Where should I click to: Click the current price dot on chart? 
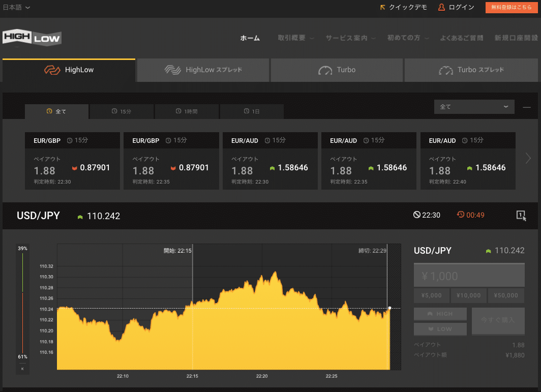(x=389, y=308)
